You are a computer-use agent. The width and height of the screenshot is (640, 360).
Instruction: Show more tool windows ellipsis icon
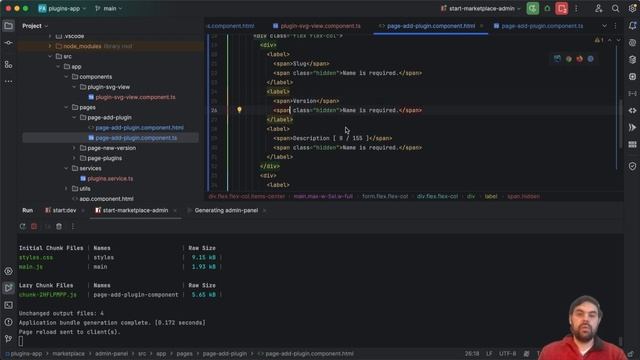pos(8,82)
